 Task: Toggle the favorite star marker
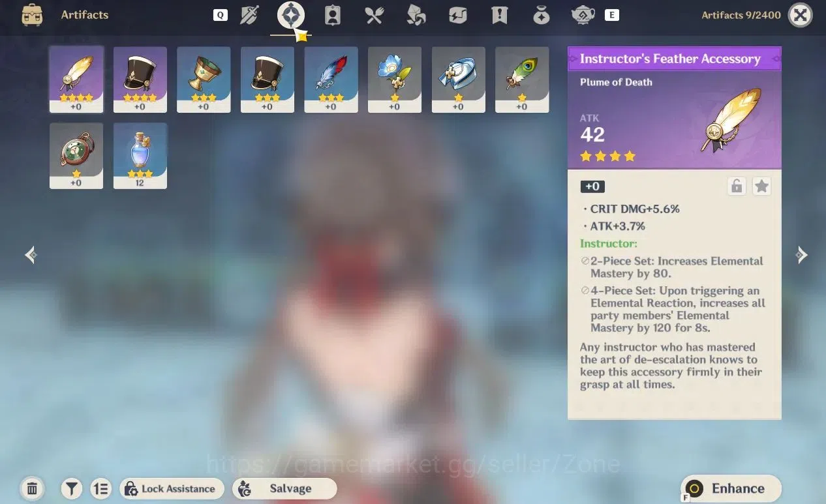[761, 186]
